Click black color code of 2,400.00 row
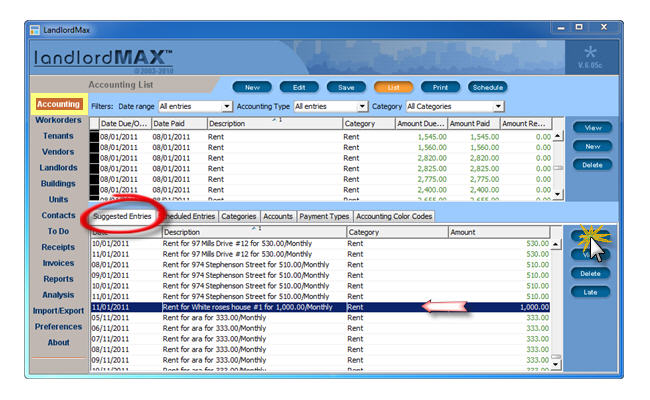The height and width of the screenshot is (400, 650). [x=95, y=190]
